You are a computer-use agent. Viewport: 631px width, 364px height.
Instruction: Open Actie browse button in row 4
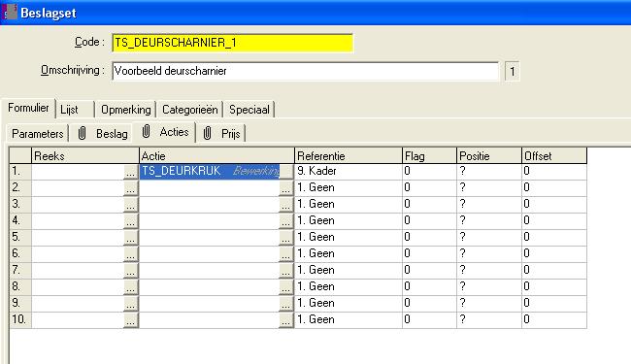point(286,221)
